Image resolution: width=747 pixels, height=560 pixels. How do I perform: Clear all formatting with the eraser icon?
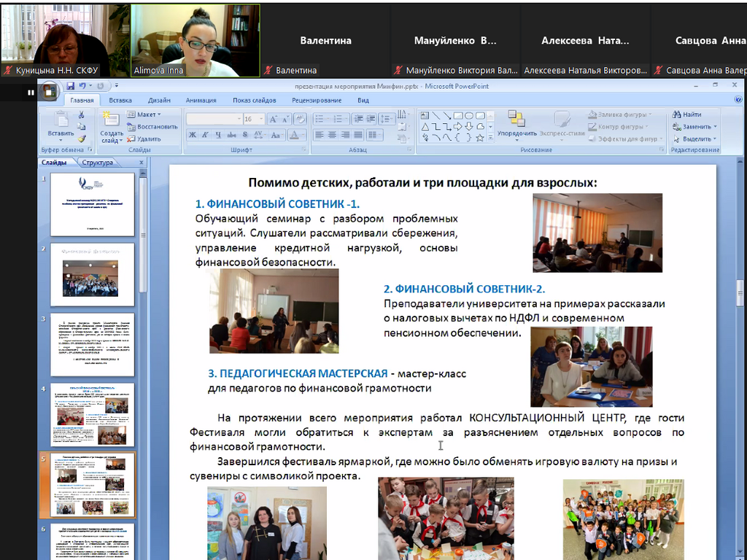(300, 119)
